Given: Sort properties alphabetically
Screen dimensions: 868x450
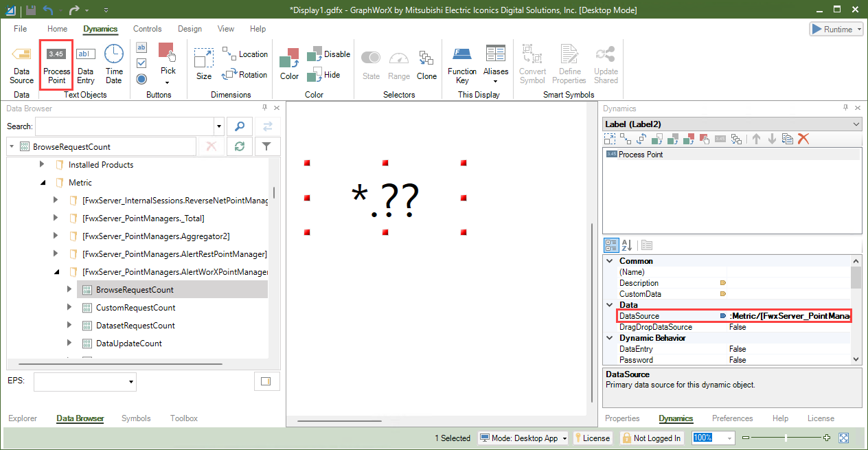Looking at the screenshot, I should click(x=627, y=245).
